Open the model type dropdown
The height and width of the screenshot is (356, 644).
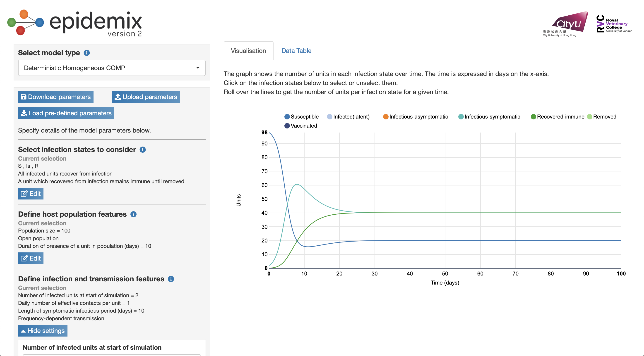112,68
